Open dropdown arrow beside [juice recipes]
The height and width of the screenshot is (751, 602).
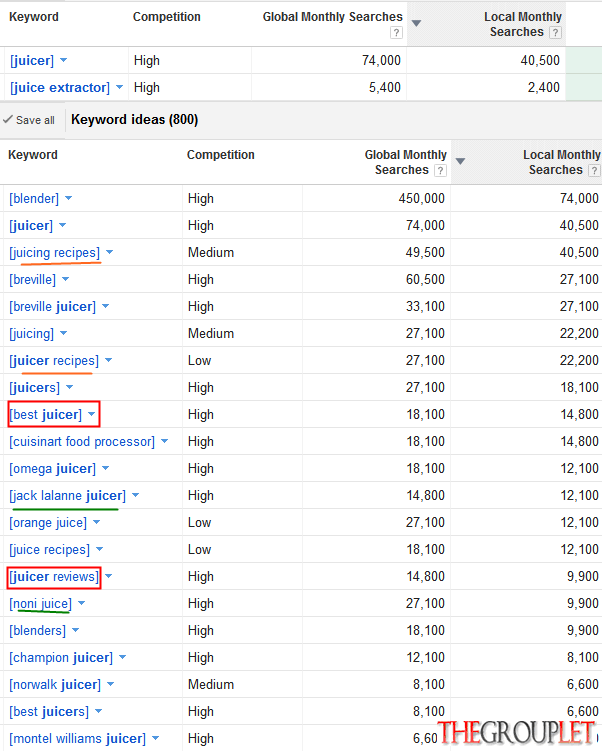[x=99, y=549]
